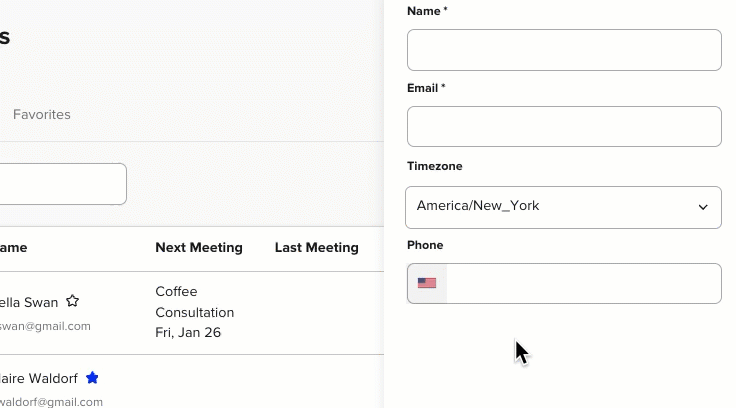Click the Fri, Jan 26 meeting date
This screenshot has width=736, height=408.
(x=188, y=332)
